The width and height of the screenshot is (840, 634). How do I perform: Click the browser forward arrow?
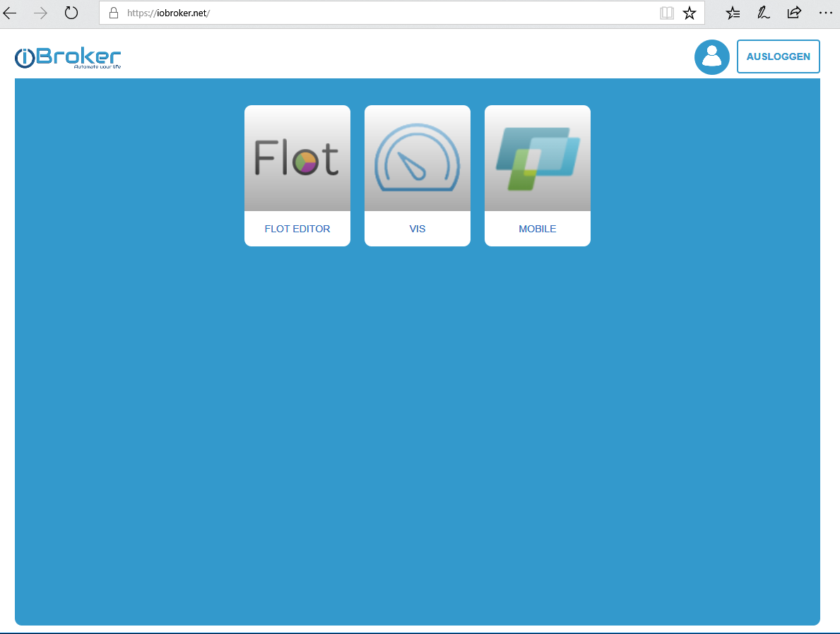tap(41, 13)
